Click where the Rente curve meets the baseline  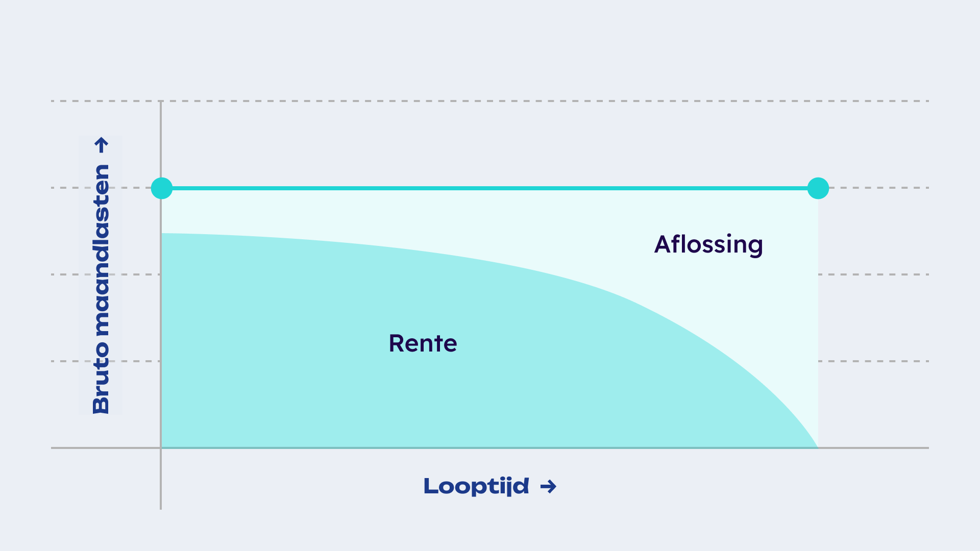(817, 447)
